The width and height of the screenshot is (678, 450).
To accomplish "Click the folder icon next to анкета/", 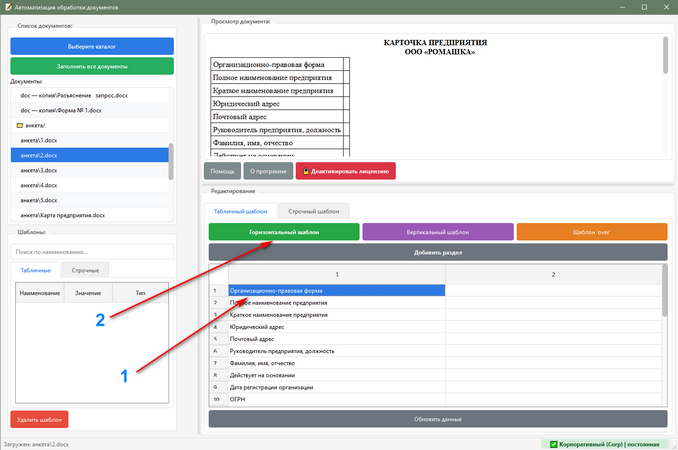I will [x=19, y=125].
